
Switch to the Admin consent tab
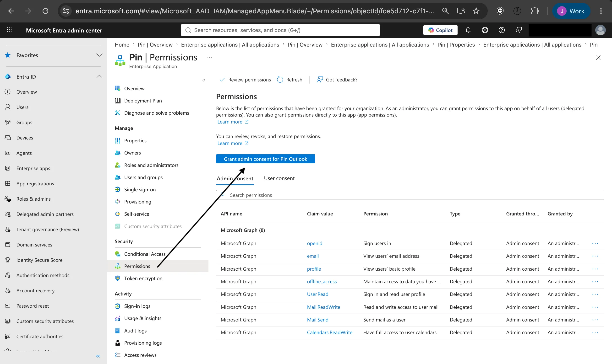(x=235, y=179)
